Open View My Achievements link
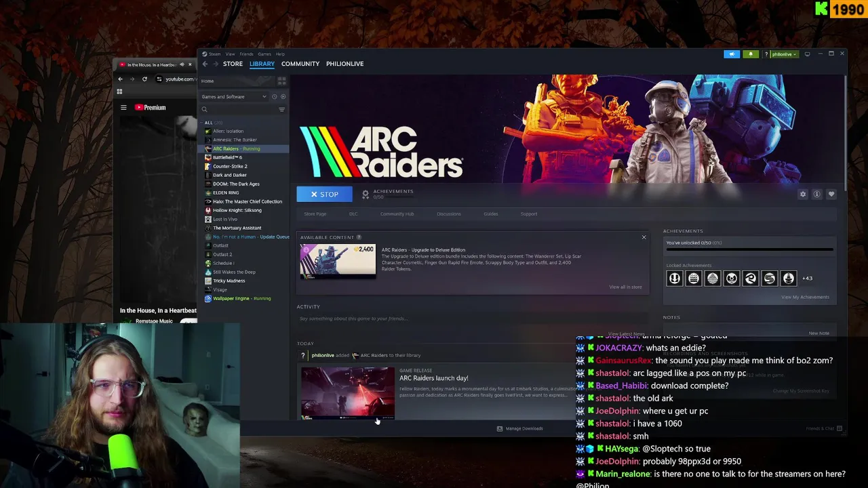 click(x=805, y=298)
